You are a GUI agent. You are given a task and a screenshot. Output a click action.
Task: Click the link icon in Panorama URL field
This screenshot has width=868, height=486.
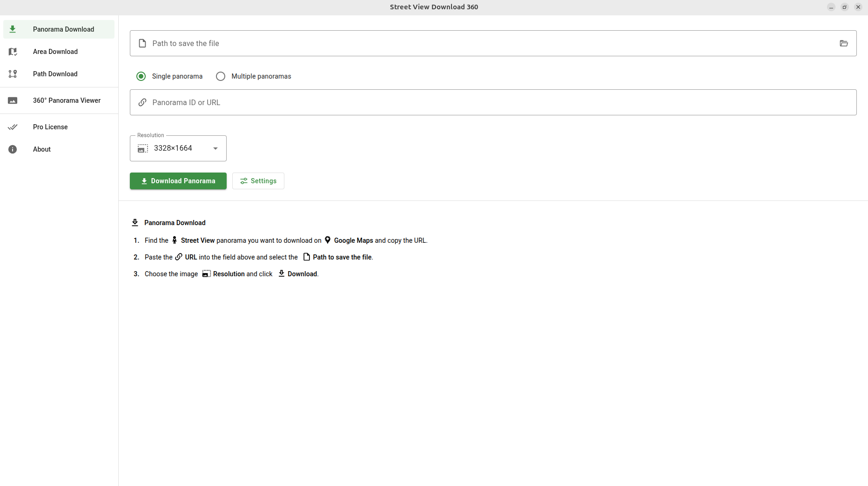[142, 102]
